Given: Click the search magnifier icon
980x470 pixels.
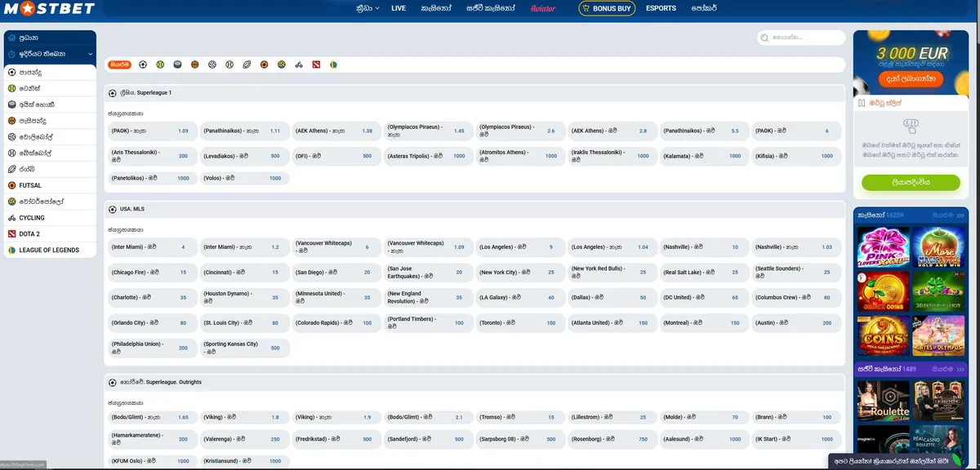Looking at the screenshot, I should click(x=764, y=38).
